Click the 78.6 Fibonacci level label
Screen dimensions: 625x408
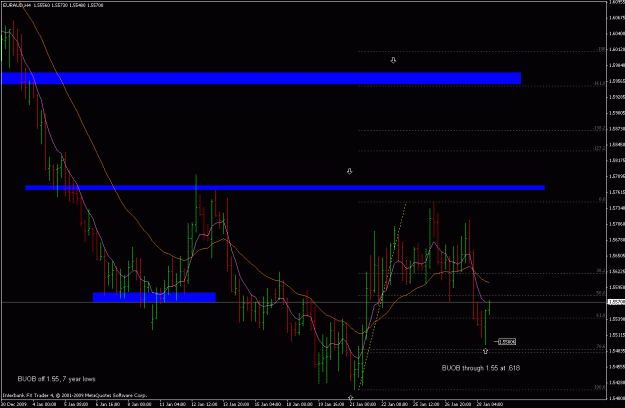click(601, 347)
